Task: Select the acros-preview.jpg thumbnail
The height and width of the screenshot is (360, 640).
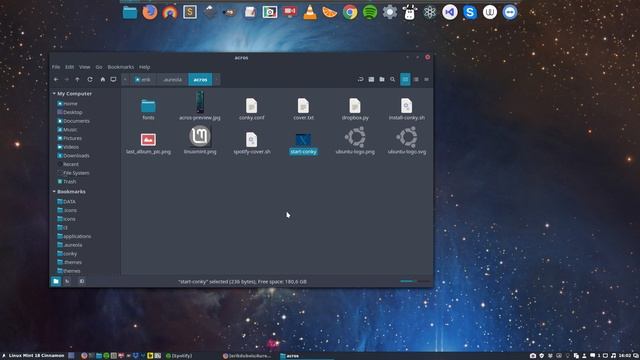Action: pos(200,106)
